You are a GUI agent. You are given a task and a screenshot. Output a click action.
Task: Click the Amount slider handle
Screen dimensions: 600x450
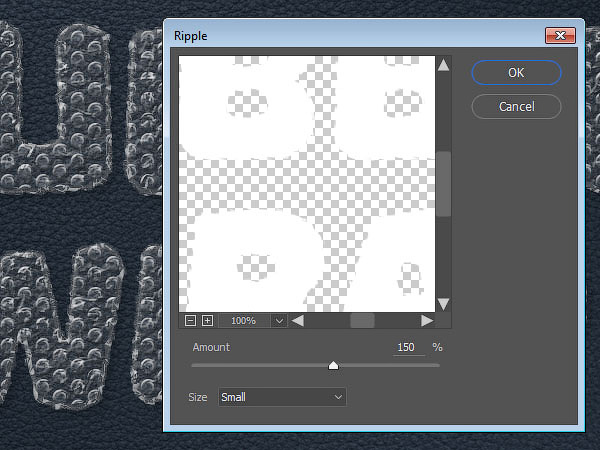coord(333,365)
